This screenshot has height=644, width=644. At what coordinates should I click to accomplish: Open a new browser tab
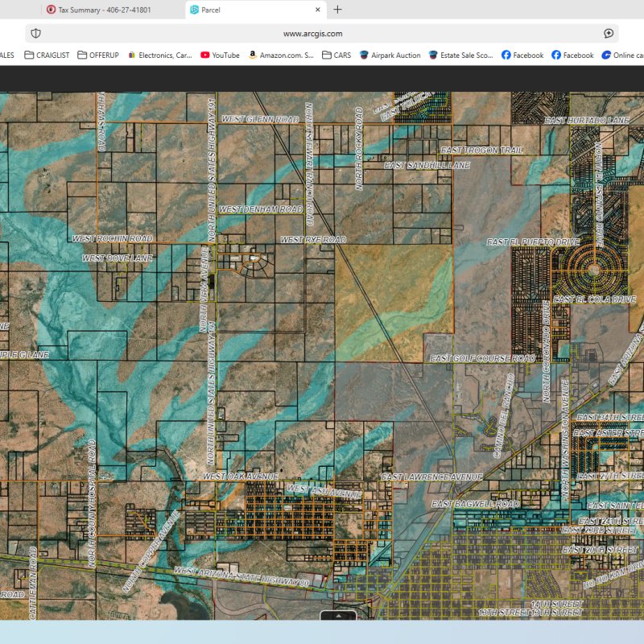click(x=337, y=10)
